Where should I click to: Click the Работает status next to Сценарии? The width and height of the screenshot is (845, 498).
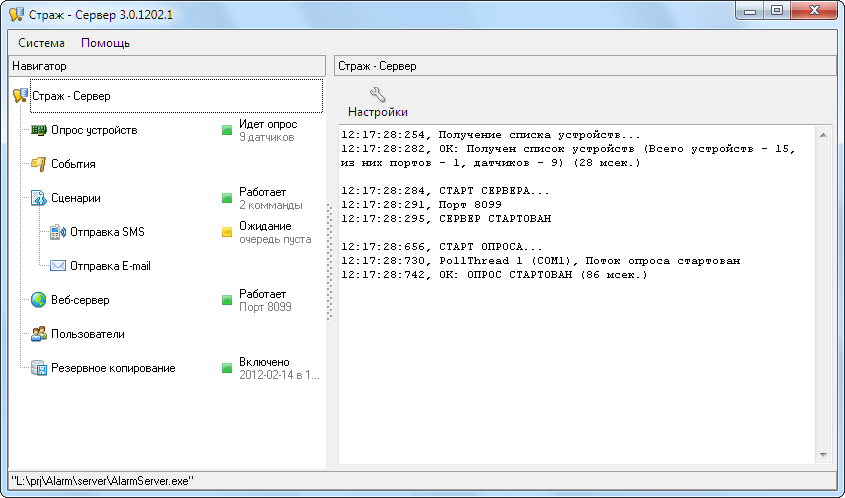(262, 192)
